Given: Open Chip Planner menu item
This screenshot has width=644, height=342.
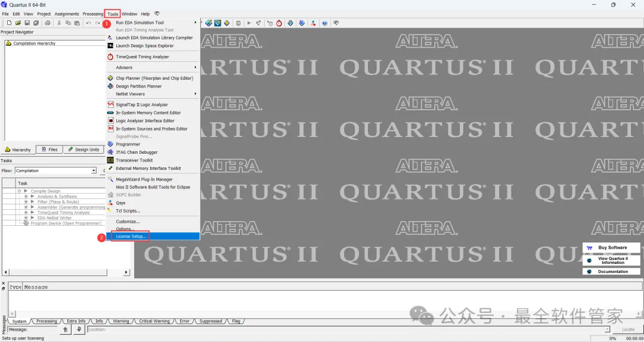Looking at the screenshot, I should click(x=153, y=78).
